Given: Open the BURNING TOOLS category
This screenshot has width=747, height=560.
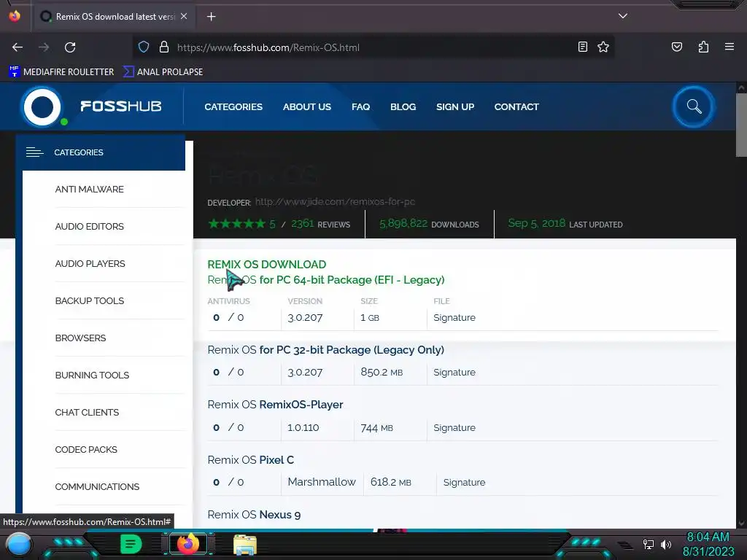Looking at the screenshot, I should pyautogui.click(x=92, y=375).
